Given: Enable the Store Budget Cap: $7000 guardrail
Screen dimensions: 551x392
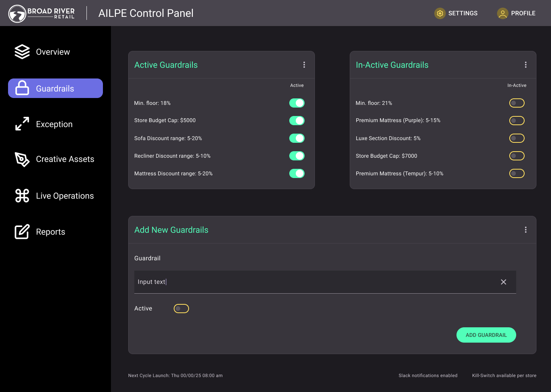Looking at the screenshot, I should [x=517, y=156].
